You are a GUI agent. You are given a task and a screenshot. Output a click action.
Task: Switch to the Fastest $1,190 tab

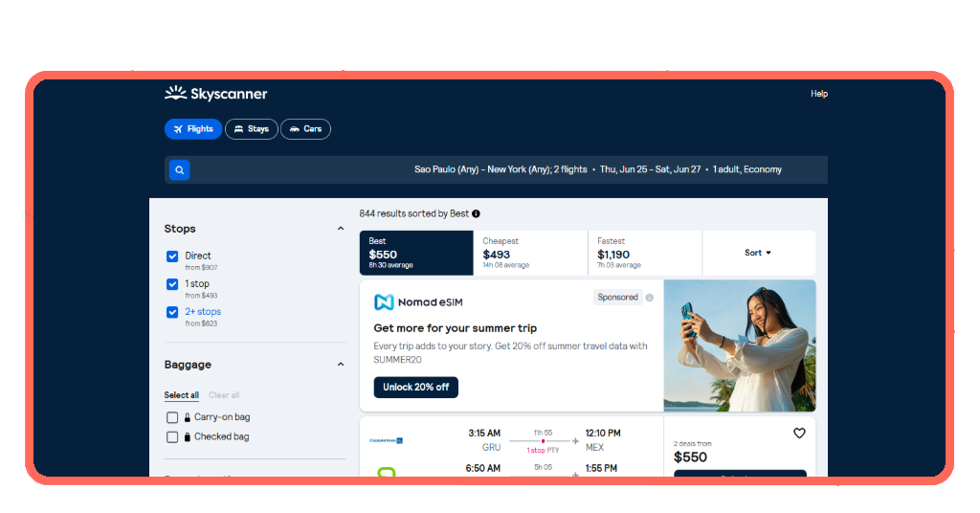645,253
